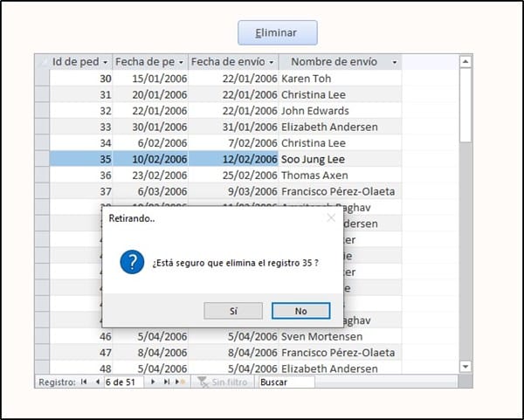Jump to last record navigation icon

[166, 382]
